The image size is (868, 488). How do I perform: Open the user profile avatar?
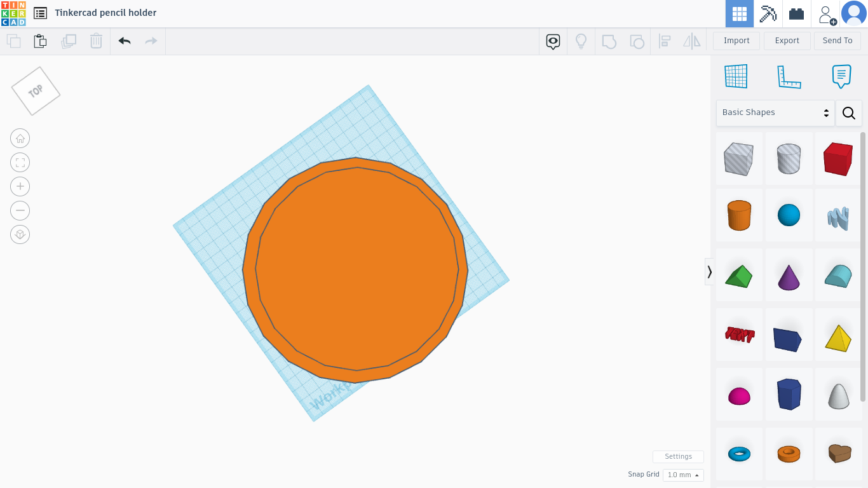coord(854,13)
